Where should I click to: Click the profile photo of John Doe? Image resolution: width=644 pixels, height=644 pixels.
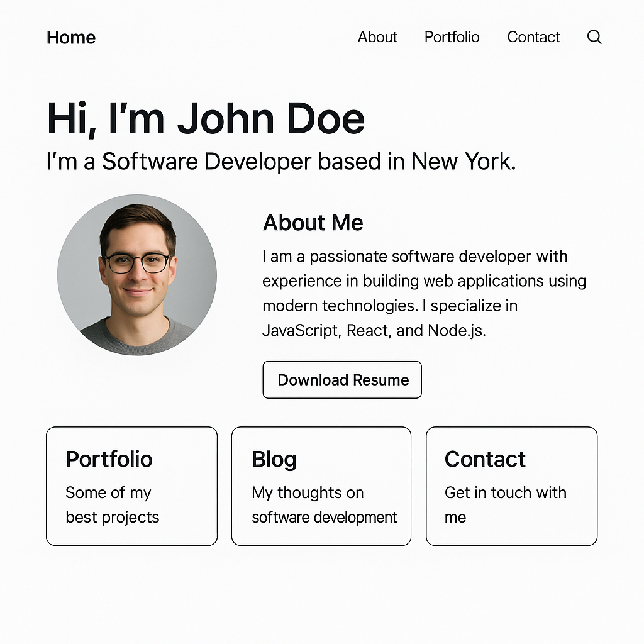(x=137, y=275)
